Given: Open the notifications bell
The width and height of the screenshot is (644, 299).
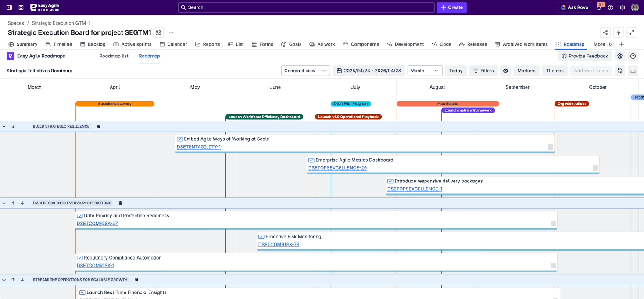Looking at the screenshot, I should (598, 7).
